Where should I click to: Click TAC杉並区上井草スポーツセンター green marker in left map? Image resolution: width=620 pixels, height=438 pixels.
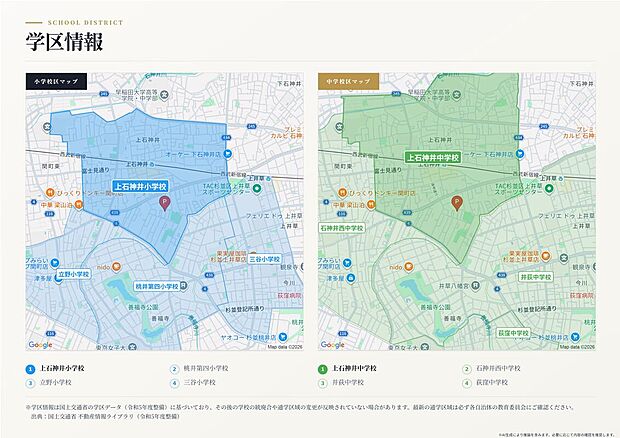(257, 189)
